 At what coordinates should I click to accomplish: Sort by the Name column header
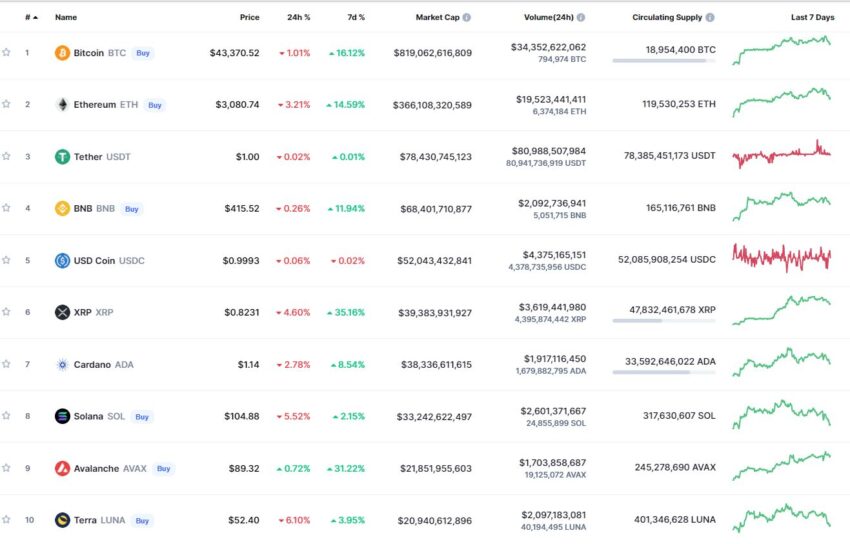66,17
